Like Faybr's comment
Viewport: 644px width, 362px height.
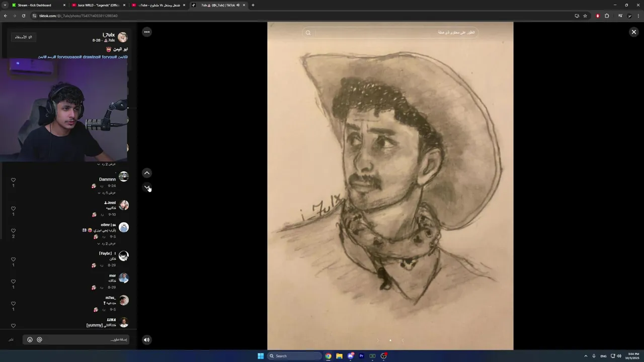click(x=13, y=259)
